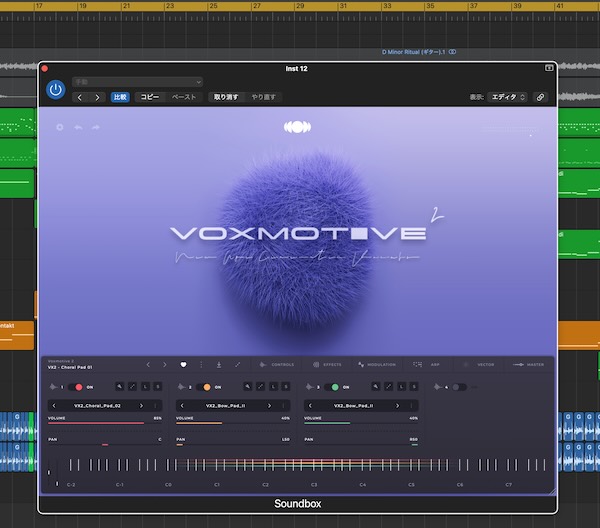Open layer 3 sample options three-dot menu

pos(412,406)
